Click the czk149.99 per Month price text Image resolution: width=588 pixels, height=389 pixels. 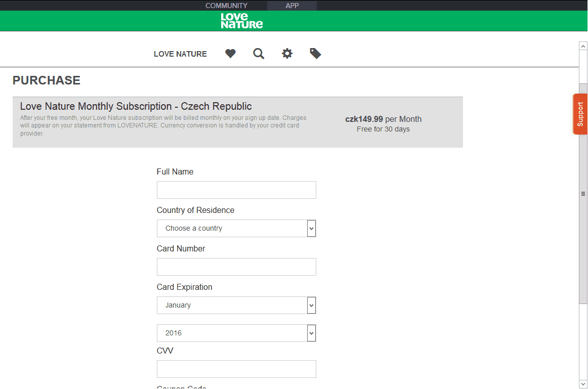coord(383,119)
